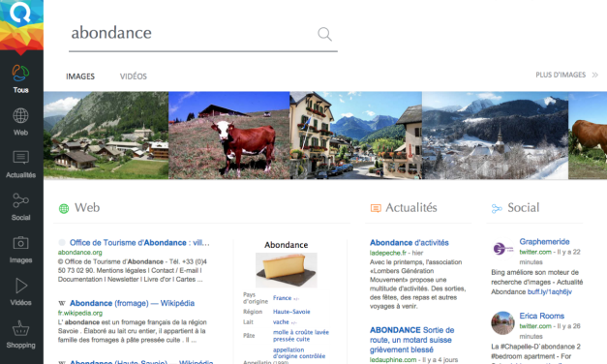Click the grey favicon beside Office de Tourisme

coord(62,242)
